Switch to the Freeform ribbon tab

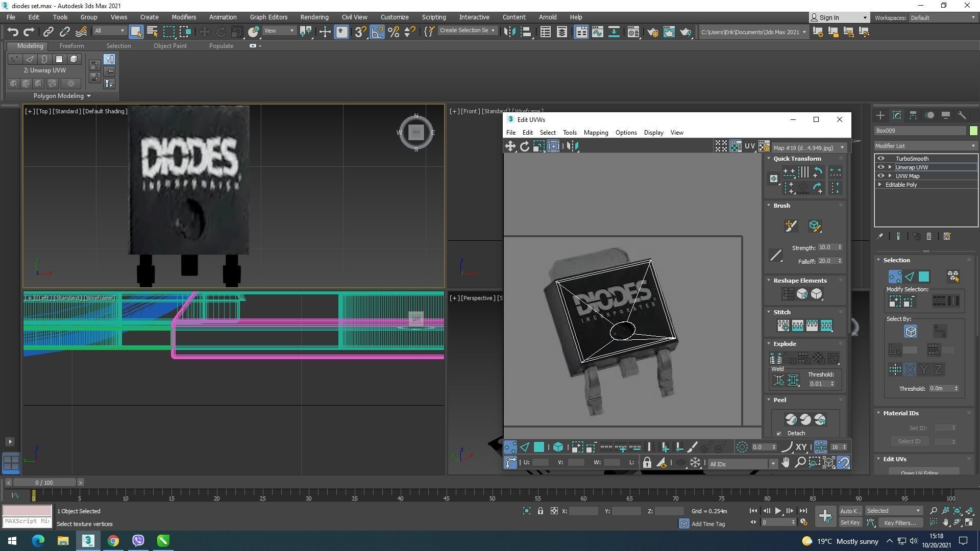click(x=71, y=46)
